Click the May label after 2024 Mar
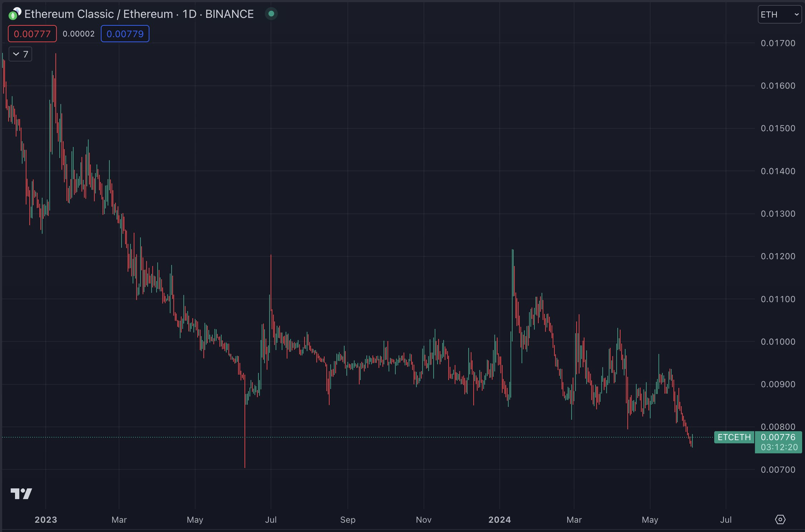This screenshot has height=532, width=805. coord(650,520)
